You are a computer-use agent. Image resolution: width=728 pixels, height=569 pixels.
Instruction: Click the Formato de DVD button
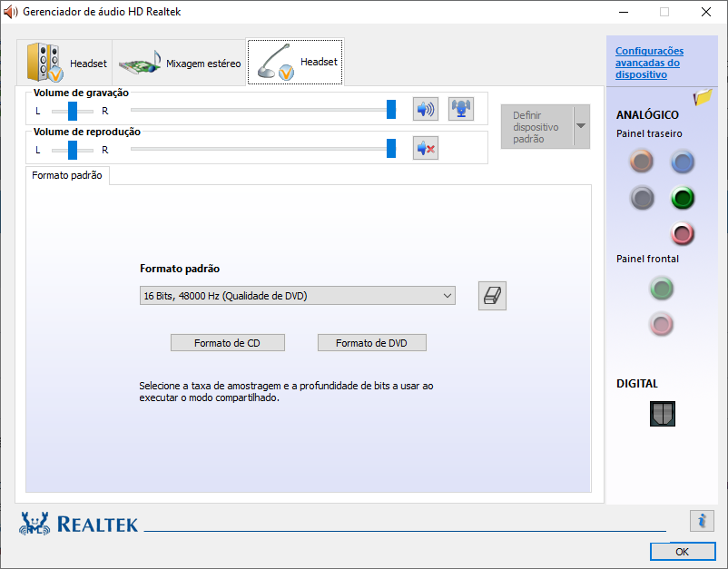coord(372,343)
